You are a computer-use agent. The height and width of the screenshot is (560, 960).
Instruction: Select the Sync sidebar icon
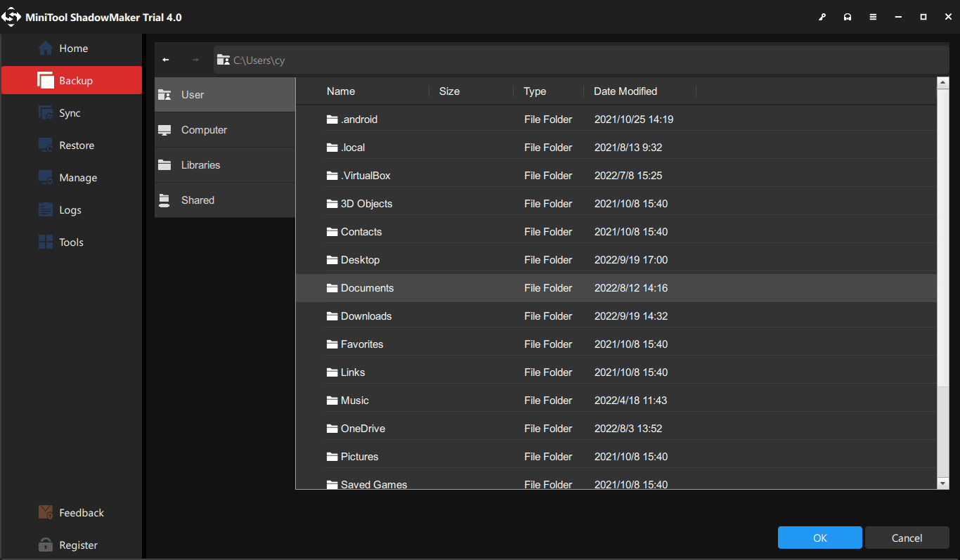click(46, 112)
